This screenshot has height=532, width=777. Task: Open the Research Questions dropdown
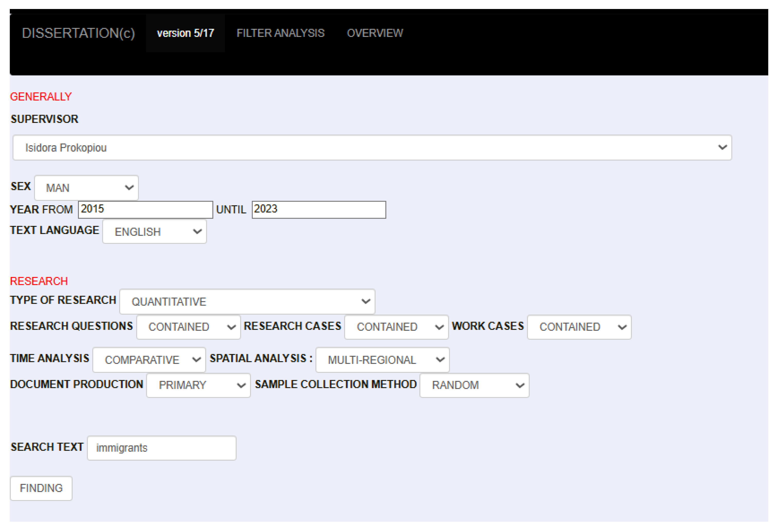(188, 327)
